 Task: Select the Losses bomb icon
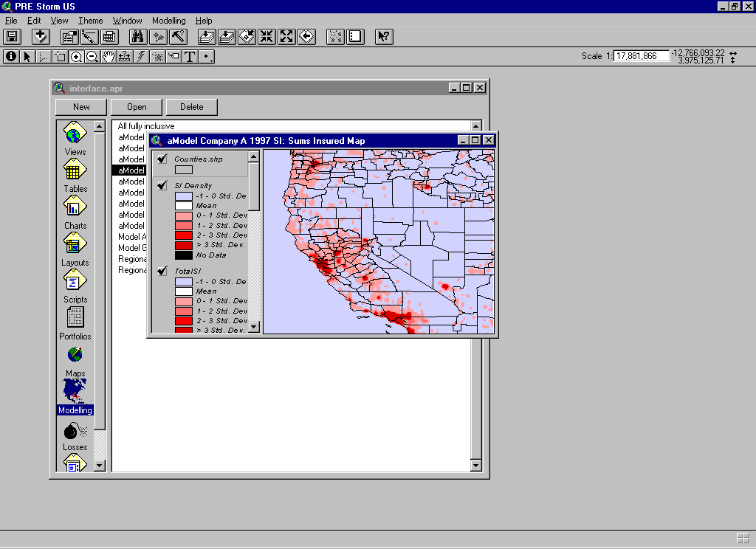[75, 430]
